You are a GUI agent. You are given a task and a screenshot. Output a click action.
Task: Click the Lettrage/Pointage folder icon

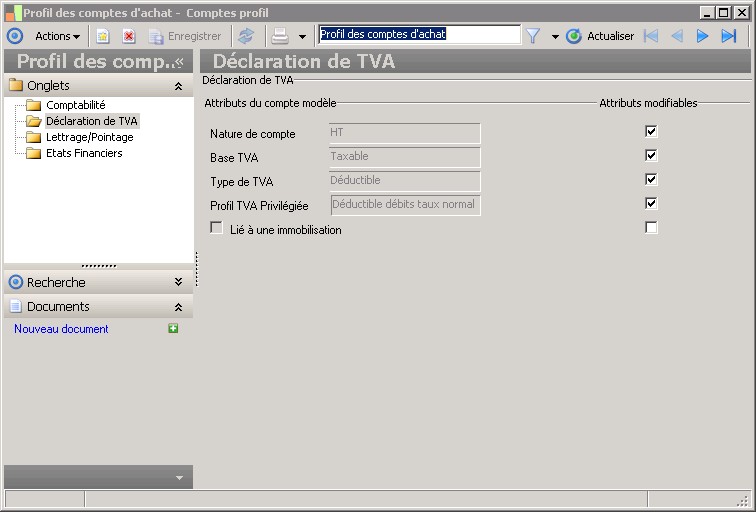(x=34, y=137)
